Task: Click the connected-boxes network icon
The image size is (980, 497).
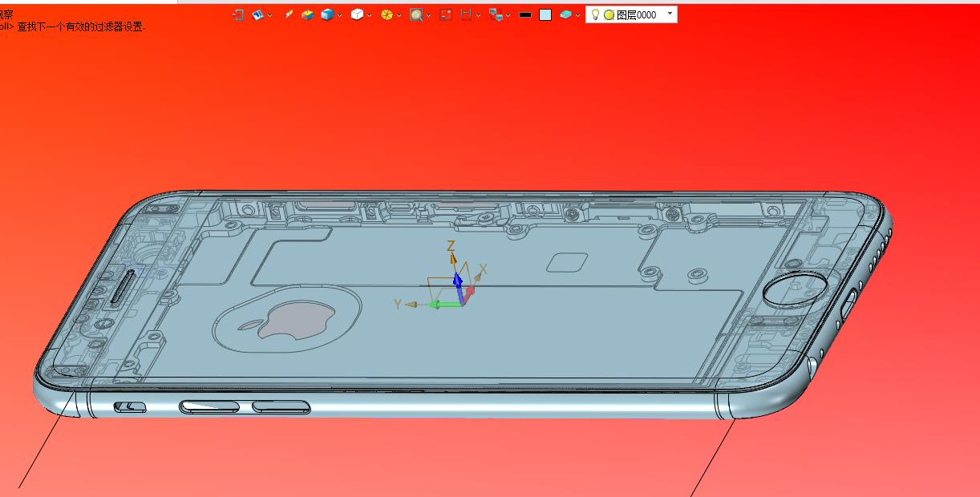Action: click(496, 14)
